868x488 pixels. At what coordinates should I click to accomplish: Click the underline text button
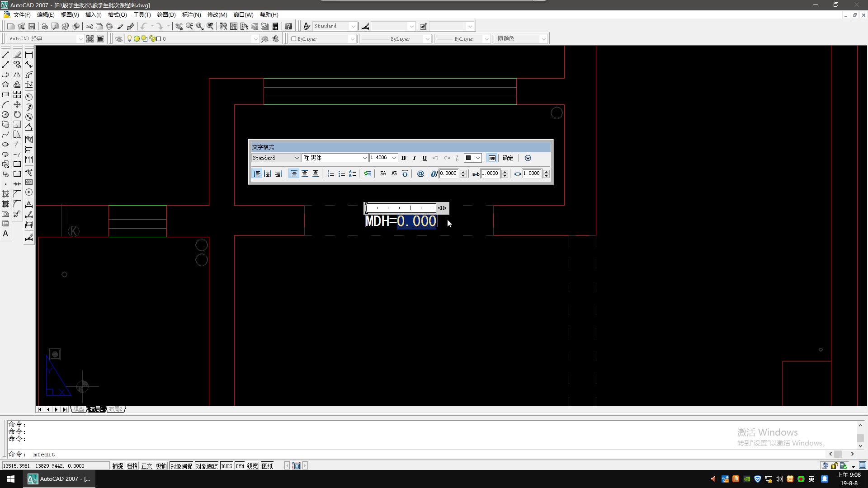tap(425, 158)
